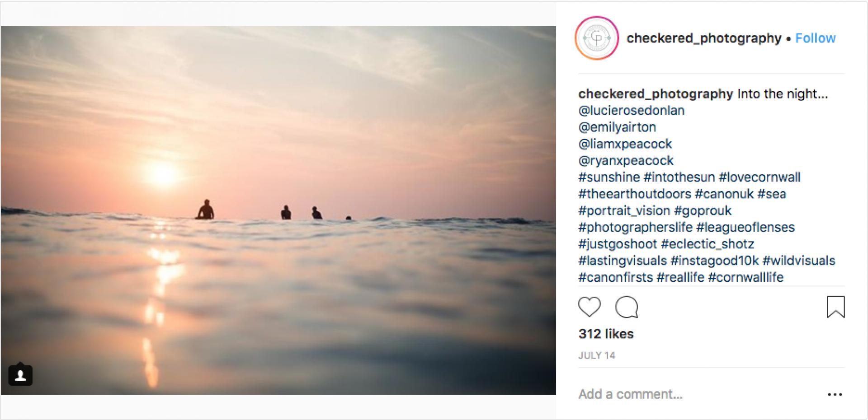Open #goprouk hashtag page
The image size is (868, 420).
pyautogui.click(x=702, y=211)
